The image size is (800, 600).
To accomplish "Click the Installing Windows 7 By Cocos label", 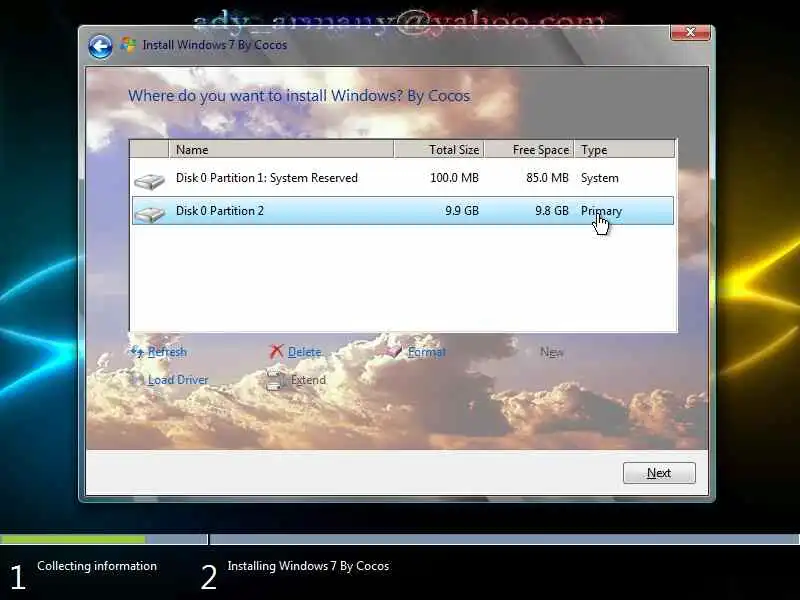I will (308, 566).
